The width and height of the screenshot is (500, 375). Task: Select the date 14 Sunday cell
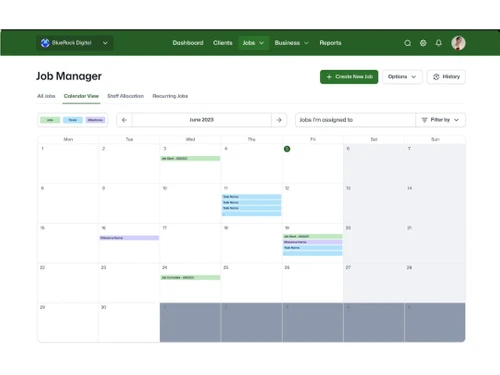click(x=435, y=203)
